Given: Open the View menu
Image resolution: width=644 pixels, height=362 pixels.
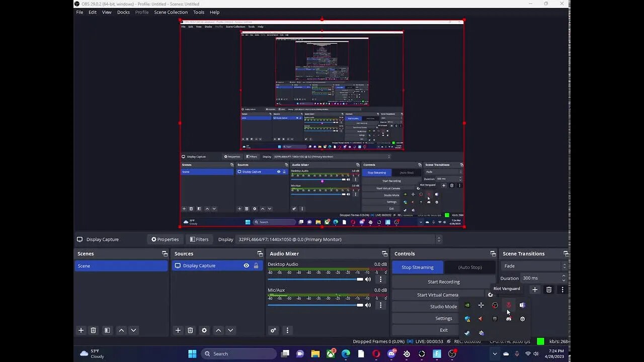Looking at the screenshot, I should coord(107,12).
